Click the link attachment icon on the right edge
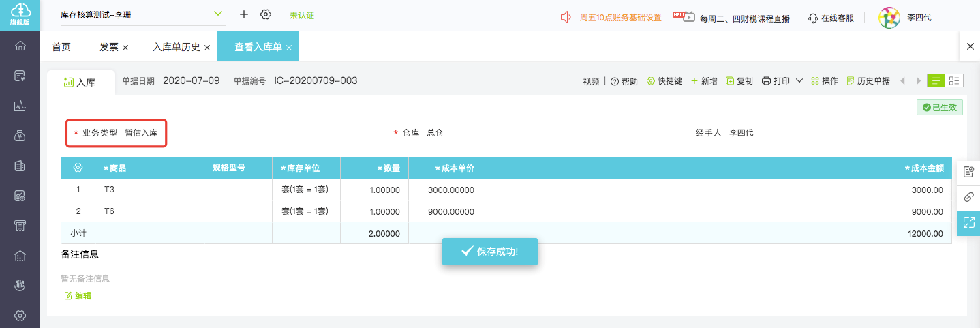The height and width of the screenshot is (328, 980). click(x=968, y=197)
